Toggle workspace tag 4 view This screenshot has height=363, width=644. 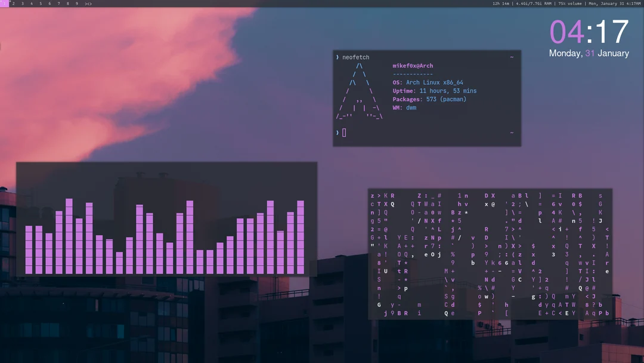[x=32, y=4]
